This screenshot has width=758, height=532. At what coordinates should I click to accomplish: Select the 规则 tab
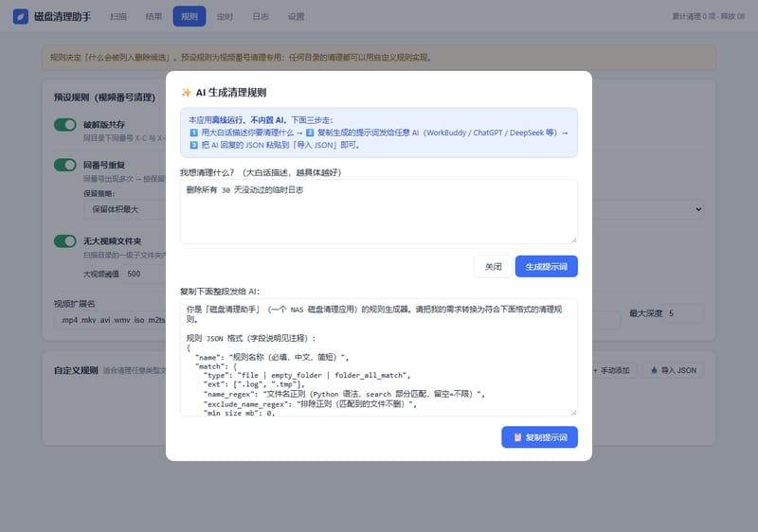(189, 16)
